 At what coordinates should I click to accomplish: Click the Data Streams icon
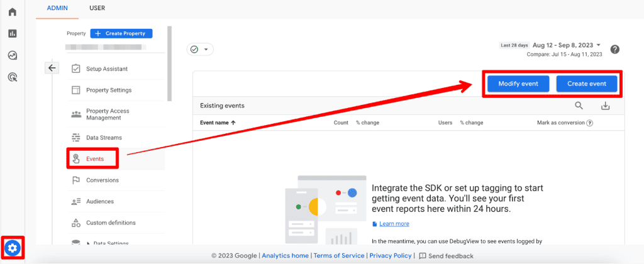(75, 138)
